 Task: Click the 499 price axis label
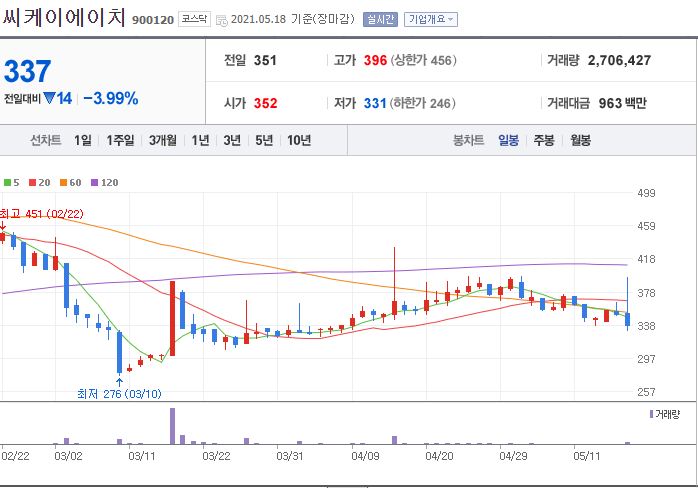pyautogui.click(x=646, y=193)
